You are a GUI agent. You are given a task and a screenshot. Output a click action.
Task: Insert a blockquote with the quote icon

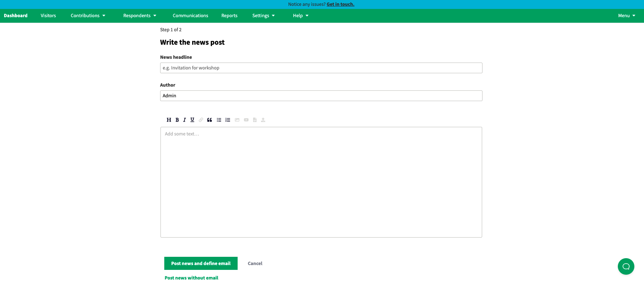(x=209, y=120)
